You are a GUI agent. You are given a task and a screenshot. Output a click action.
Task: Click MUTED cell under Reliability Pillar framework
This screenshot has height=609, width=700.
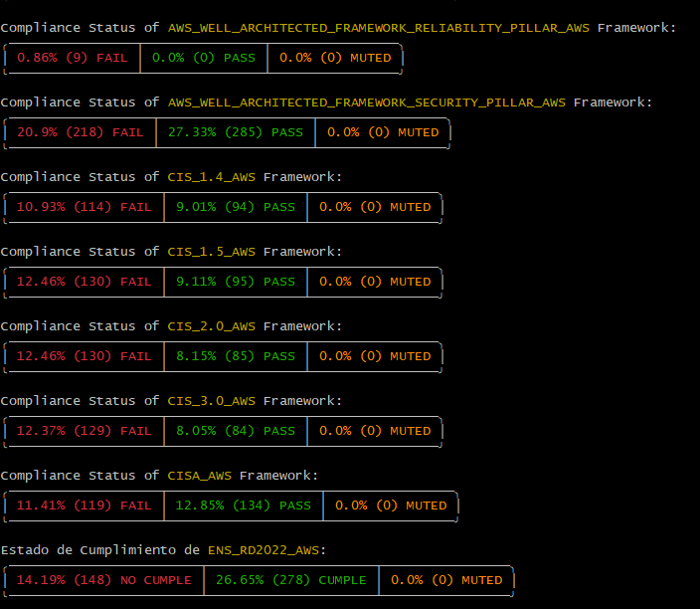335,58
